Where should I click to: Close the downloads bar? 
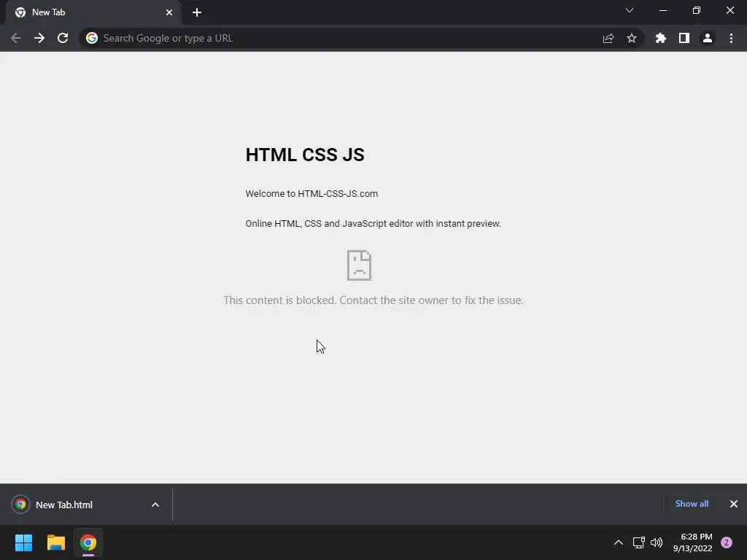(x=734, y=504)
